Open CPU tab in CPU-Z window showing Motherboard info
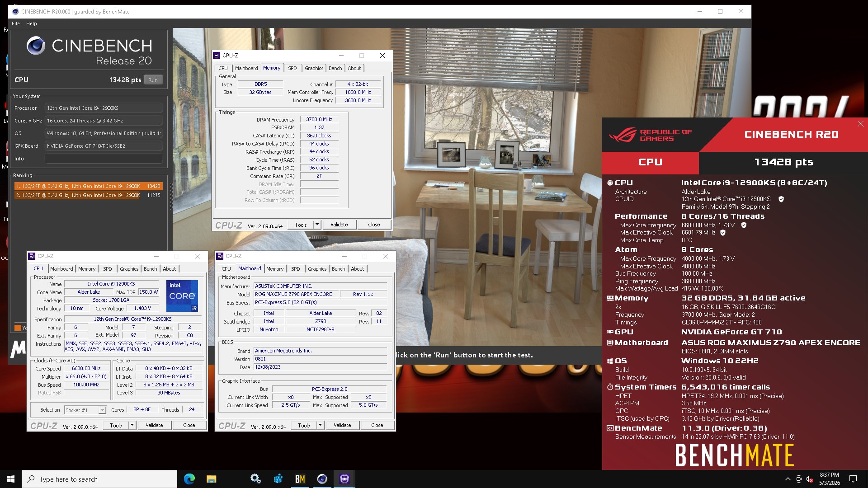This screenshot has height=488, width=868. tap(226, 269)
